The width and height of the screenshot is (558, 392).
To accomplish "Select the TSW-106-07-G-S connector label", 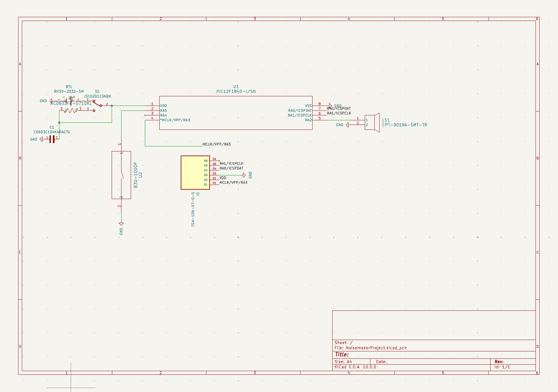I will (193, 210).
